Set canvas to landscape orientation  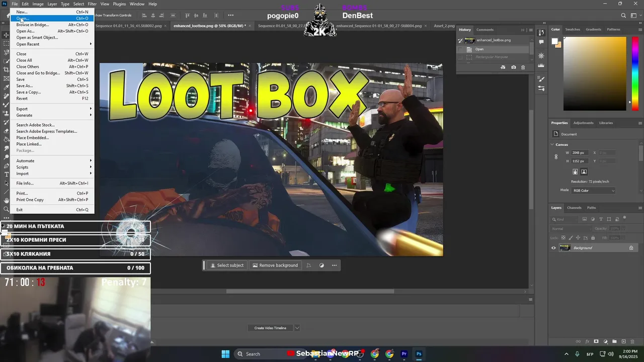click(584, 172)
